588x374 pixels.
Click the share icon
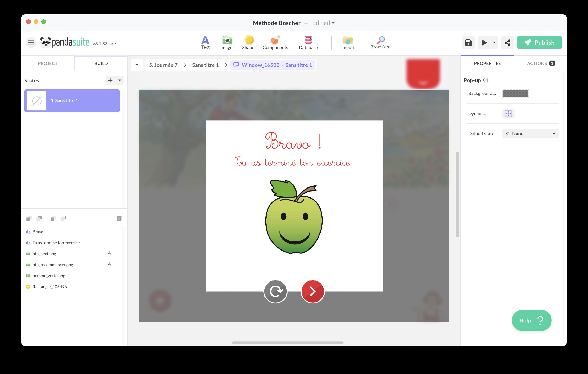507,43
